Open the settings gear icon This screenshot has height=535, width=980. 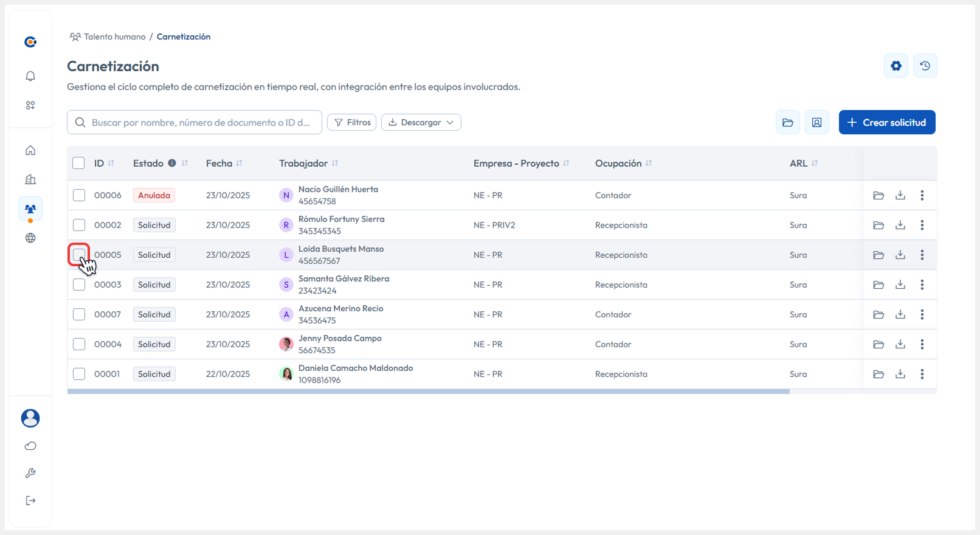coord(895,66)
